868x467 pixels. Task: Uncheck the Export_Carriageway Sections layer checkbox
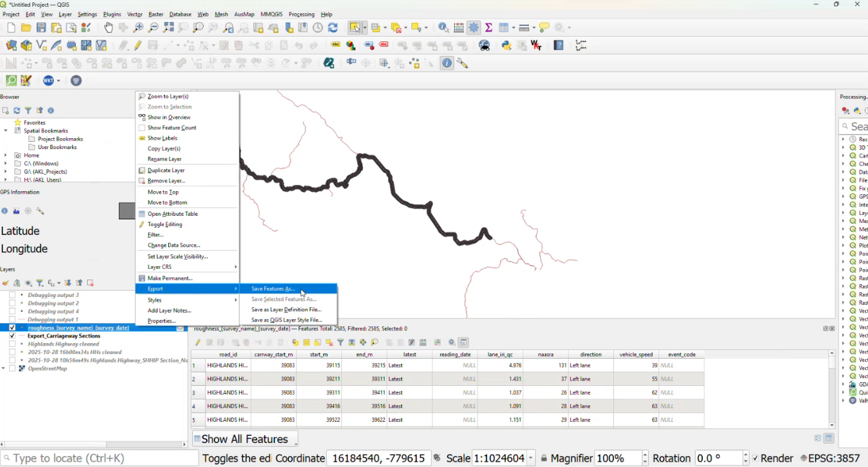pyautogui.click(x=12, y=336)
